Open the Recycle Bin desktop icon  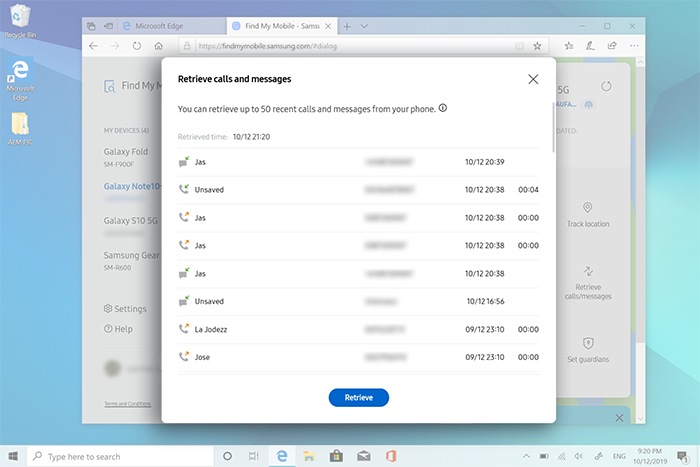[x=20, y=21]
